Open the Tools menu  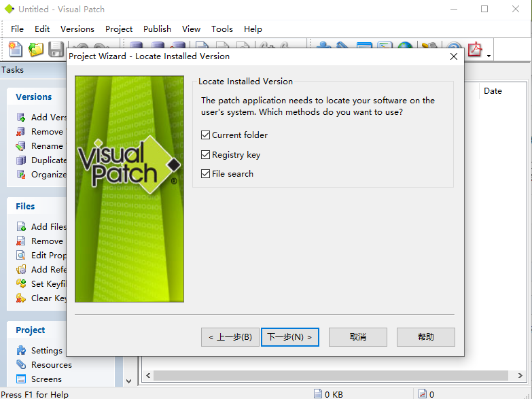pos(222,29)
